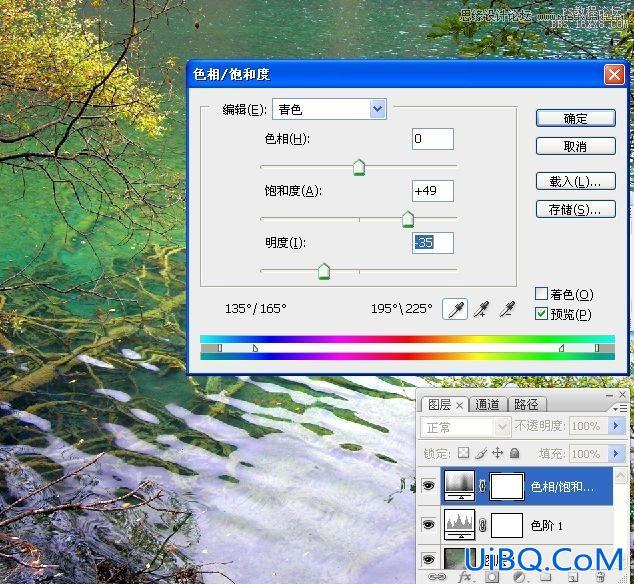
Task: Enable the 着色(O) colorize checkbox
Action: click(x=541, y=294)
